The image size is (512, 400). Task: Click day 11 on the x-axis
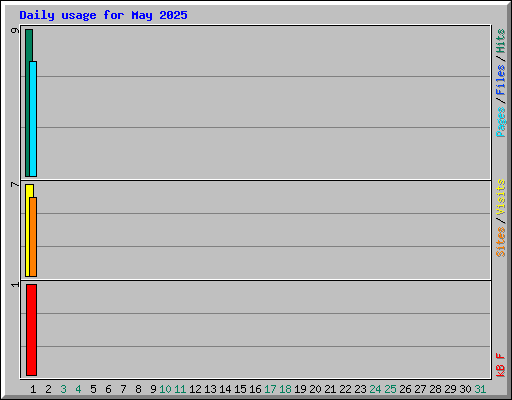[x=180, y=389]
